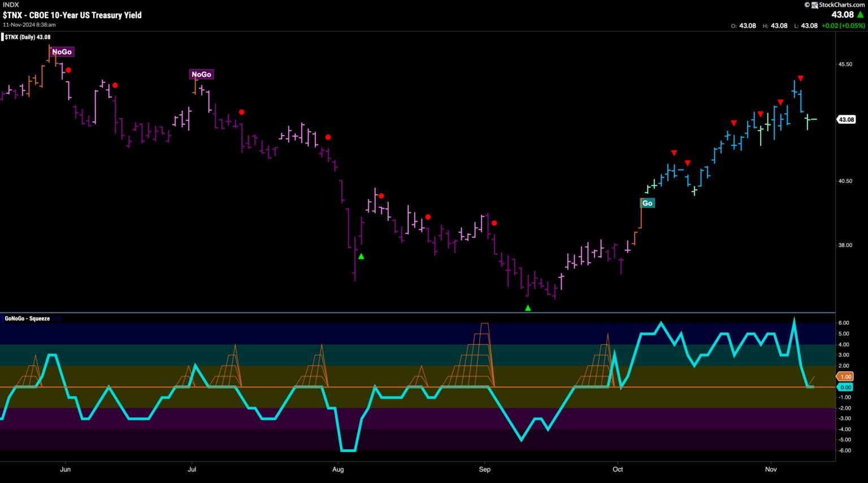868x483 pixels.
Task: Click the green up arrow beside 43.08
Action: click(860, 15)
